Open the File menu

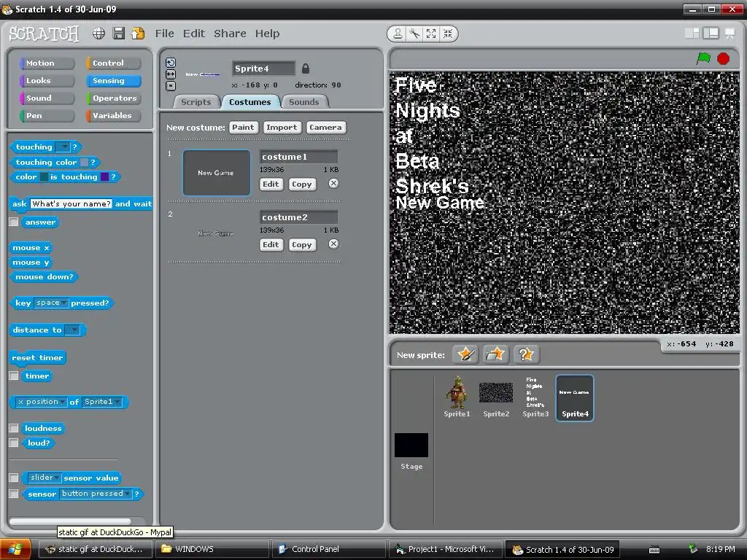pyautogui.click(x=164, y=34)
